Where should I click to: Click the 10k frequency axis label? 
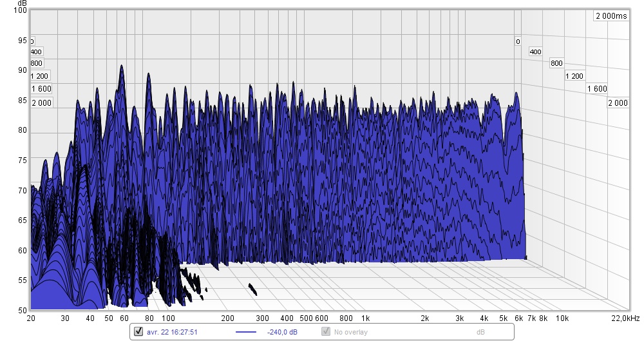tap(562, 318)
